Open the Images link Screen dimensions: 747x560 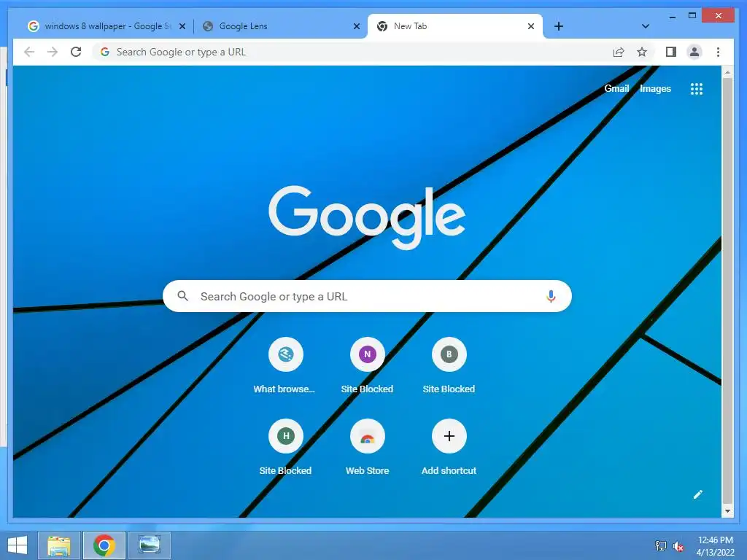tap(655, 88)
